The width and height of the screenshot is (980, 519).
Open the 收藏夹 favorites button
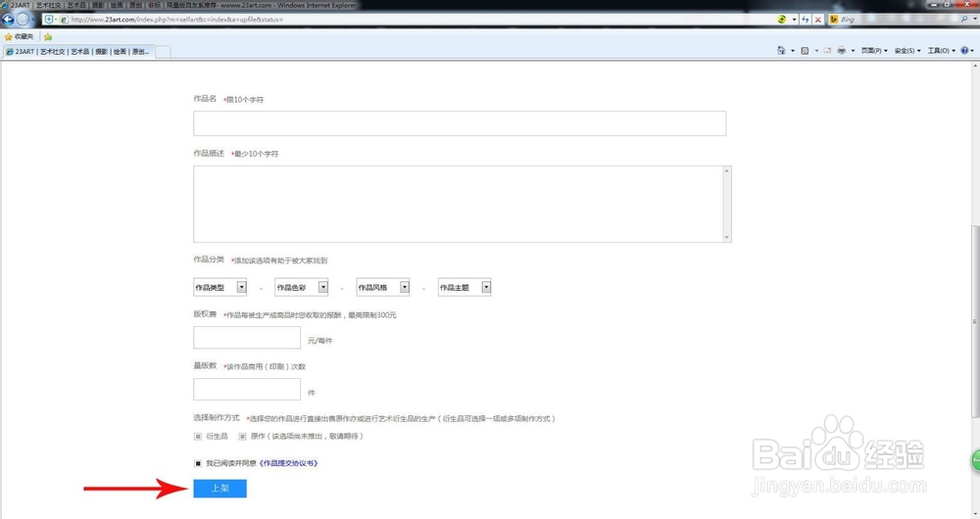click(19, 36)
